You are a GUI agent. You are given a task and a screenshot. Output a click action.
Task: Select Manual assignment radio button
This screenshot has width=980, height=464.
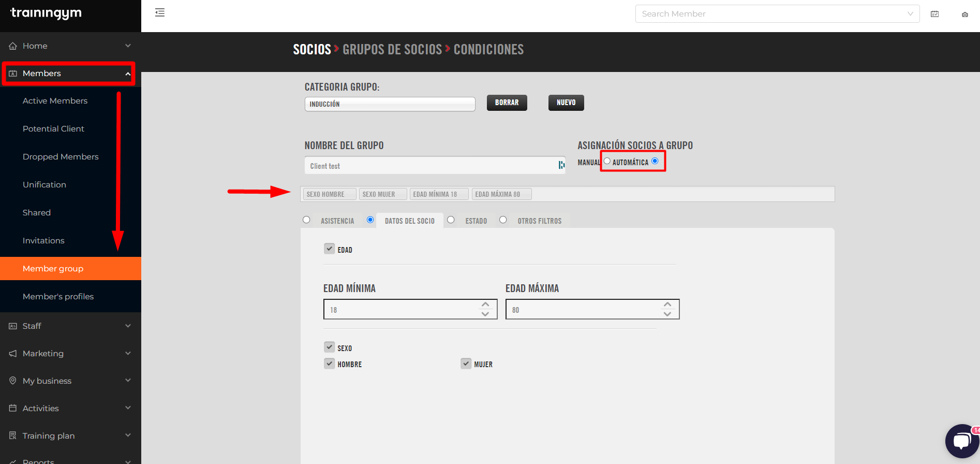point(607,161)
